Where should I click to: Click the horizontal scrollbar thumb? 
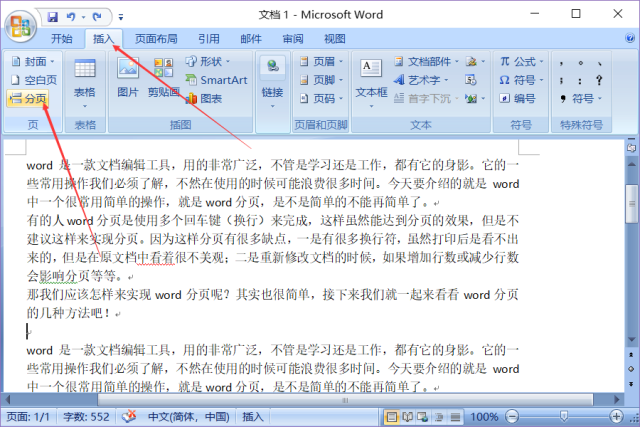coord(345,400)
